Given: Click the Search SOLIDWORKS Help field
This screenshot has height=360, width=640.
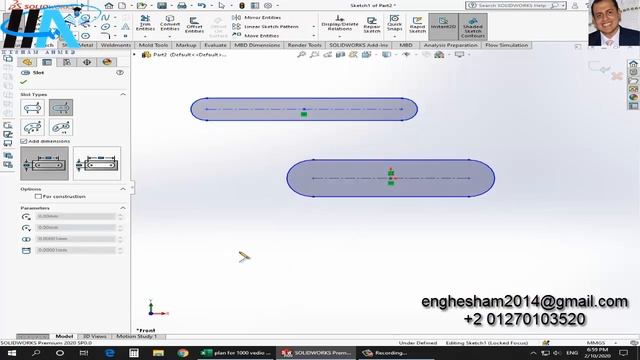Looking at the screenshot, I should tap(513, 6).
